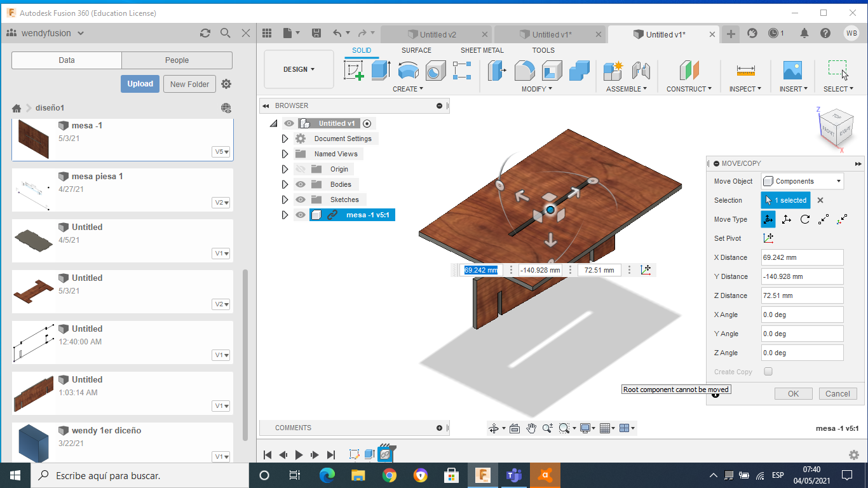Screen dimensions: 868x488
Task: Switch to the TOOLS tab
Action: (543, 50)
